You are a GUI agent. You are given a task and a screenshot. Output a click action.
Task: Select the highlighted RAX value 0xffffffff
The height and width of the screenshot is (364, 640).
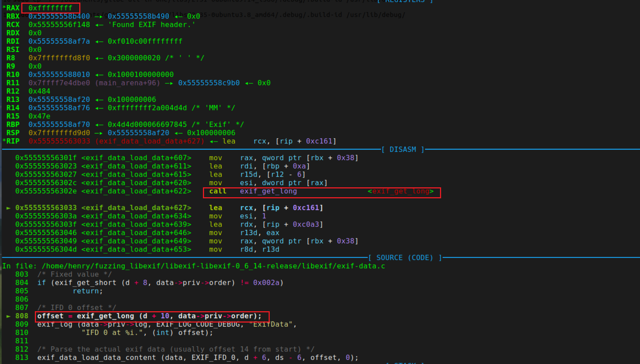50,8
